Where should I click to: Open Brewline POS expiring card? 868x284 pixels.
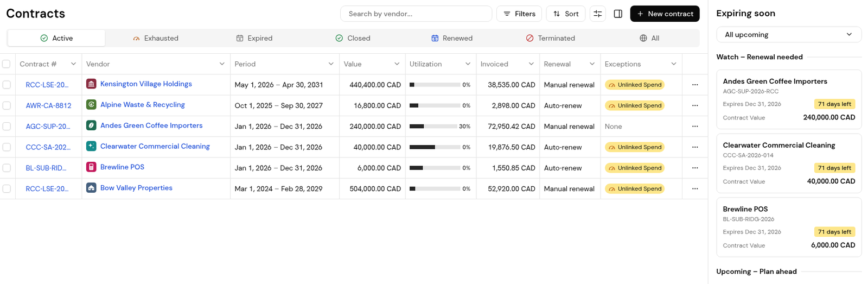789,227
